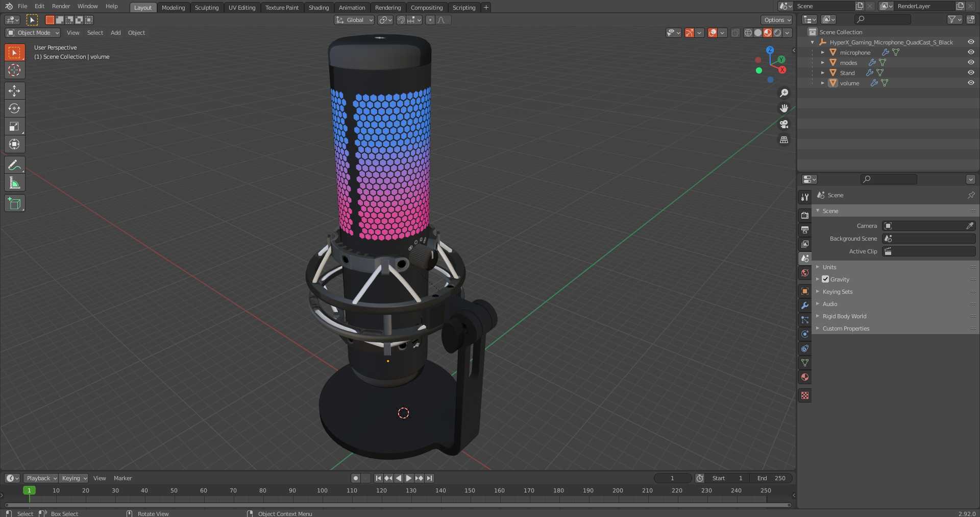Screen dimensions: 980x517
Task: Select the Scale tool
Action: pos(14,126)
